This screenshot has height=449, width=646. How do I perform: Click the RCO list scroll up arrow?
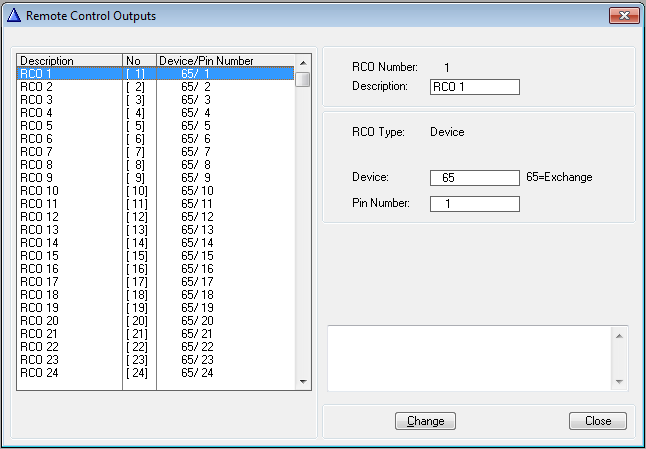303,63
